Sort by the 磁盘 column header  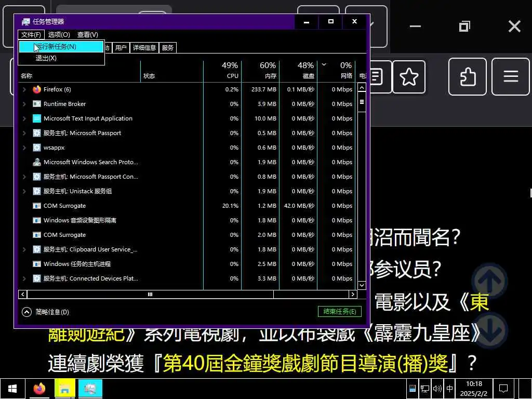299,71
